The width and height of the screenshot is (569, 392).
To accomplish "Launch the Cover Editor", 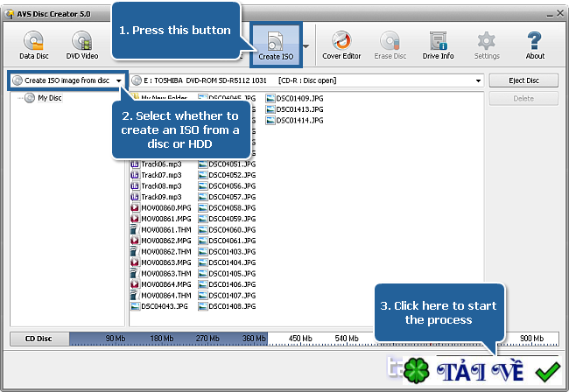I will click(x=341, y=45).
